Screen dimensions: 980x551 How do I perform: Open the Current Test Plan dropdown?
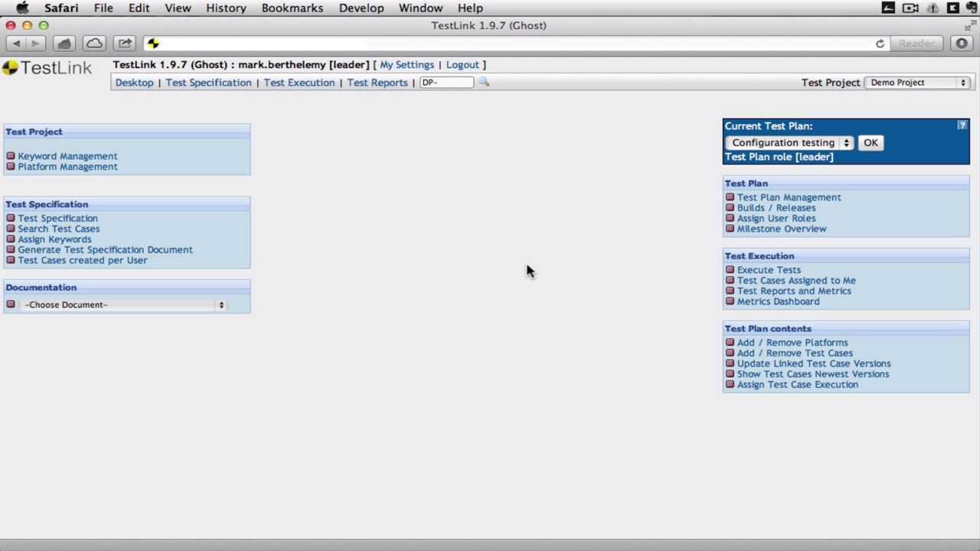point(790,143)
